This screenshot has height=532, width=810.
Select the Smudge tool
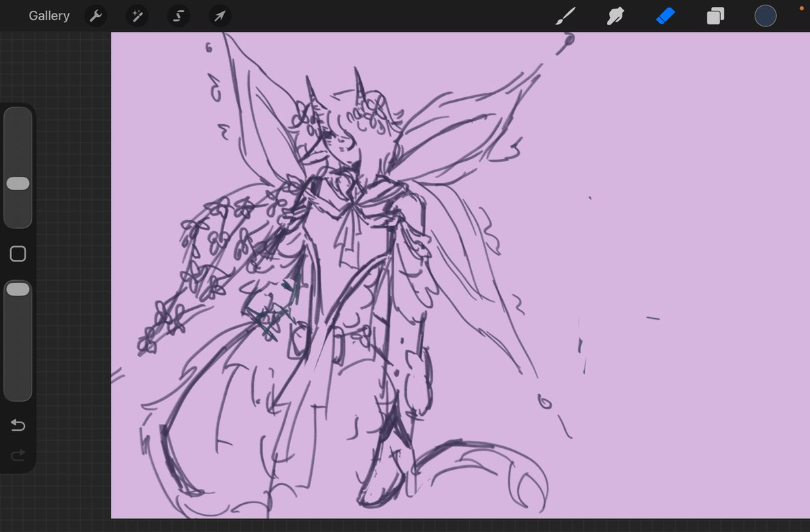[x=614, y=16]
